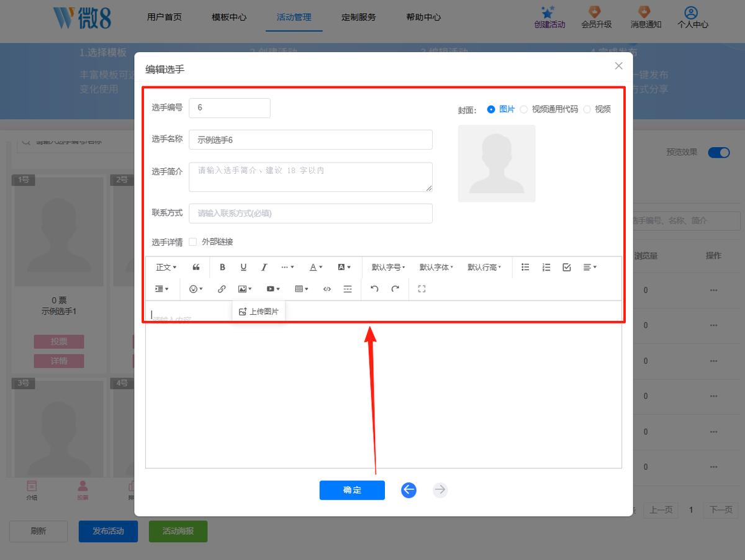Open 定制服务 in navigation
The height and width of the screenshot is (560, 745).
click(x=359, y=17)
